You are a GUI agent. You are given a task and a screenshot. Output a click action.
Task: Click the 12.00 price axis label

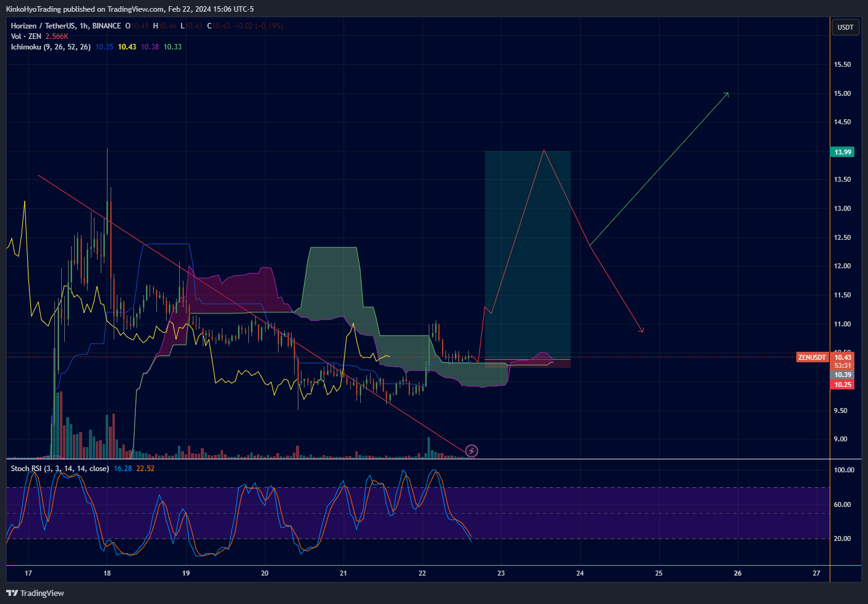842,266
